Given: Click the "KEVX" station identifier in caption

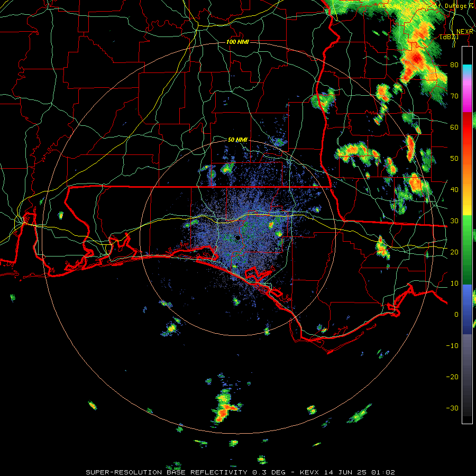Looking at the screenshot, I should click(x=309, y=472).
